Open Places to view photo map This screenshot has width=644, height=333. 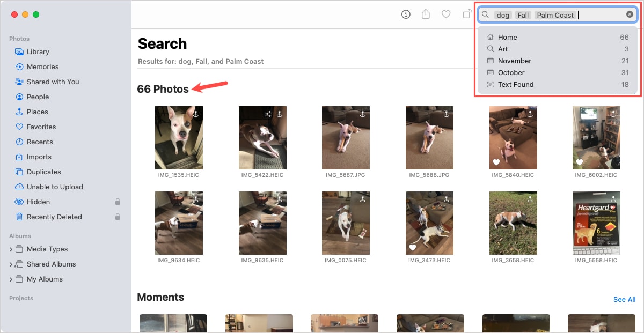tap(37, 112)
